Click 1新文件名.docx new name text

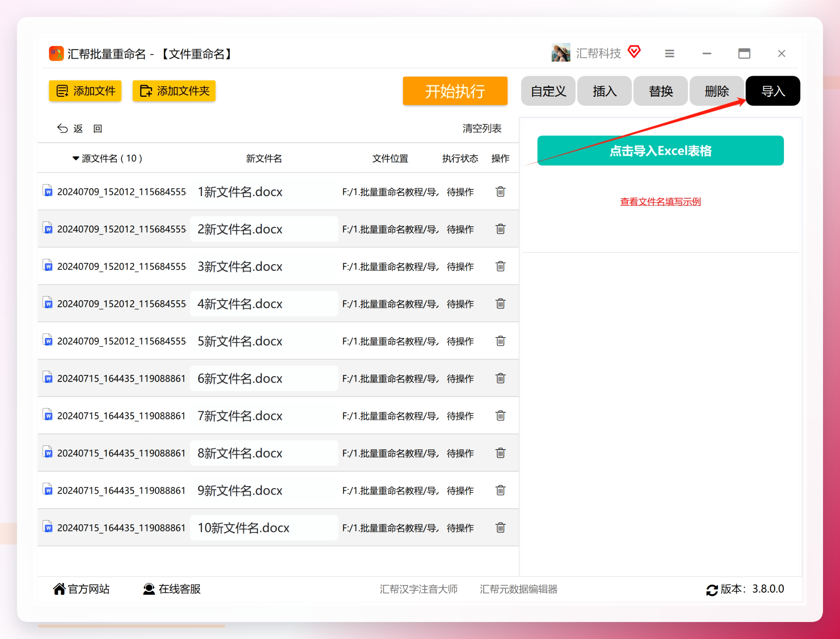coord(240,192)
